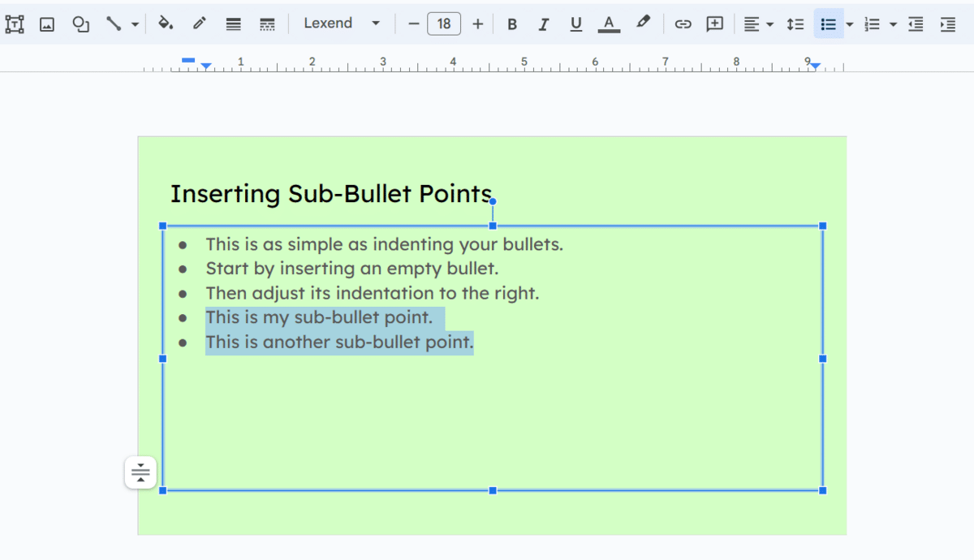This screenshot has height=560, width=974.
Task: Click the border weight icon
Action: coord(233,24)
